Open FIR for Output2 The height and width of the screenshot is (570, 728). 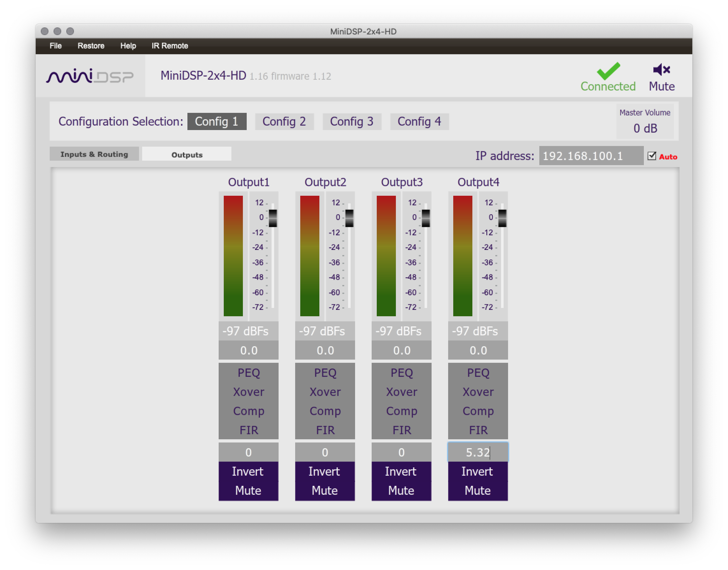(325, 430)
